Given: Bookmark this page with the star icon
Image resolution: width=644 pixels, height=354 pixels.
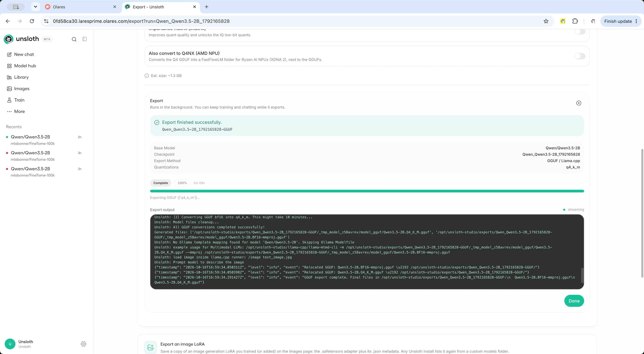Looking at the screenshot, I should [546, 21].
